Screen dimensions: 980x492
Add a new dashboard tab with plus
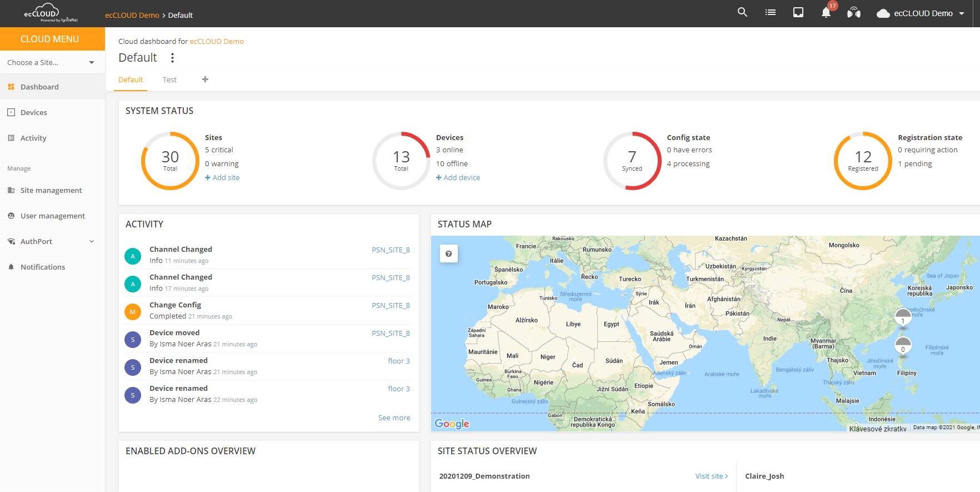click(205, 79)
